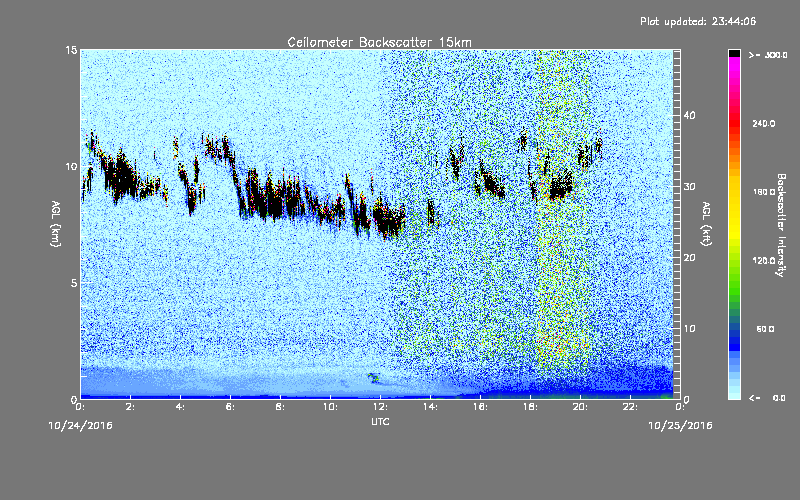Click the 10: hour tick label
The width and height of the screenshot is (800, 500).
point(330,407)
